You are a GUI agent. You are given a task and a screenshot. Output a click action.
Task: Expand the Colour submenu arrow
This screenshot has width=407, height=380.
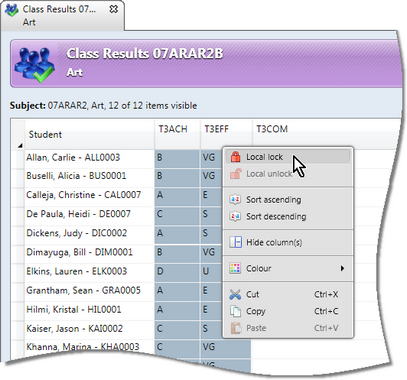(x=342, y=268)
